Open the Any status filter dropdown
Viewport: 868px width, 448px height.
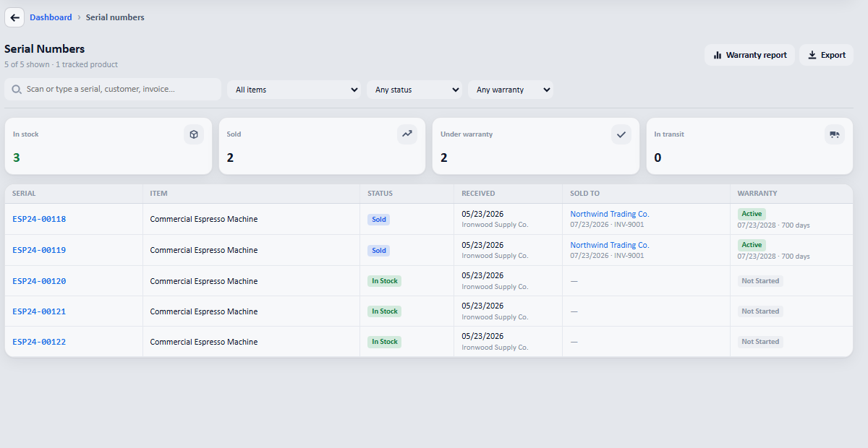414,90
